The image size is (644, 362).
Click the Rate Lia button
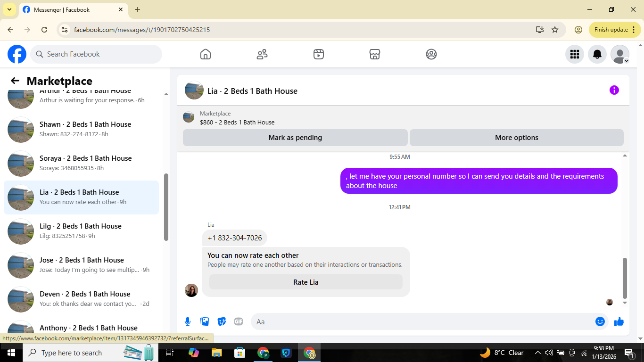306,282
